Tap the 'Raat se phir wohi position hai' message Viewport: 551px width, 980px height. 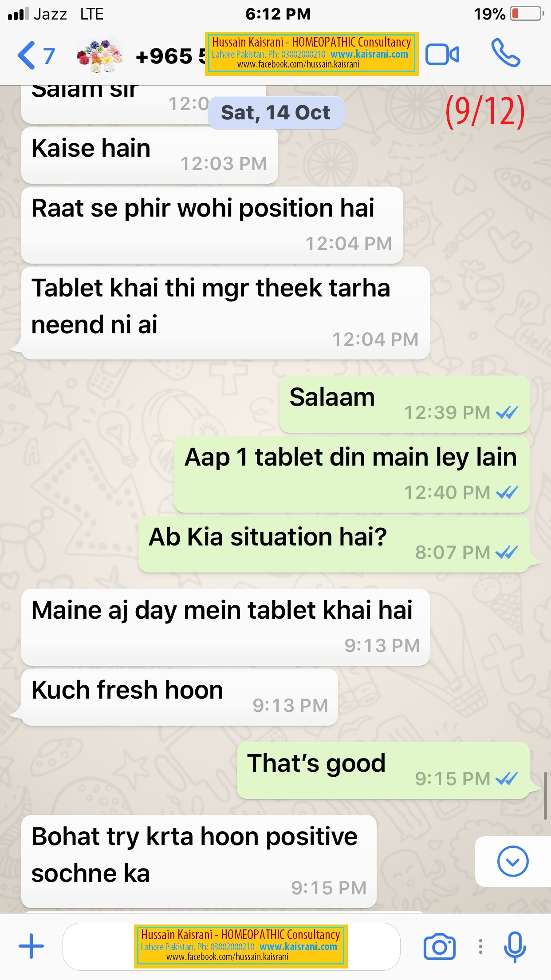(x=212, y=225)
